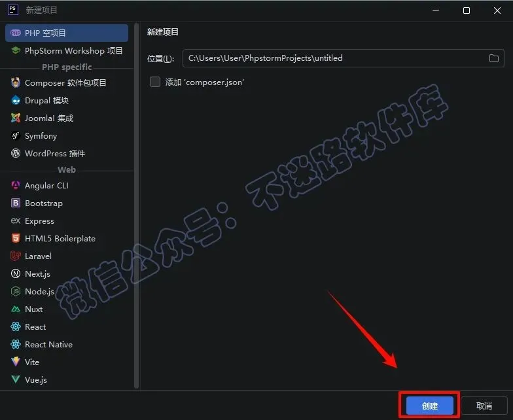Select React project type
This screenshot has width=513, height=420.
(67, 326)
